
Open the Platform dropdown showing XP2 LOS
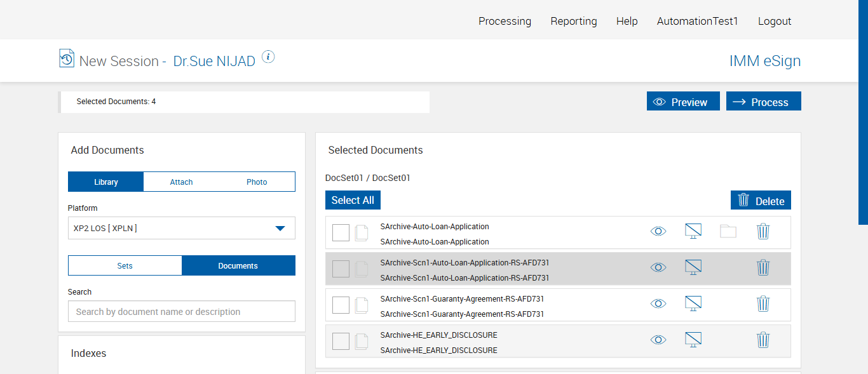[x=181, y=228]
